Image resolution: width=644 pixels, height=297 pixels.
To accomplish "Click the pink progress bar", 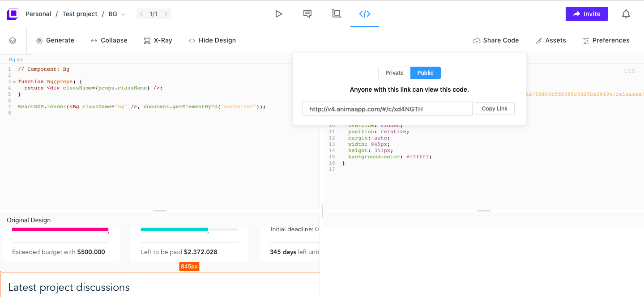I will tap(60, 229).
